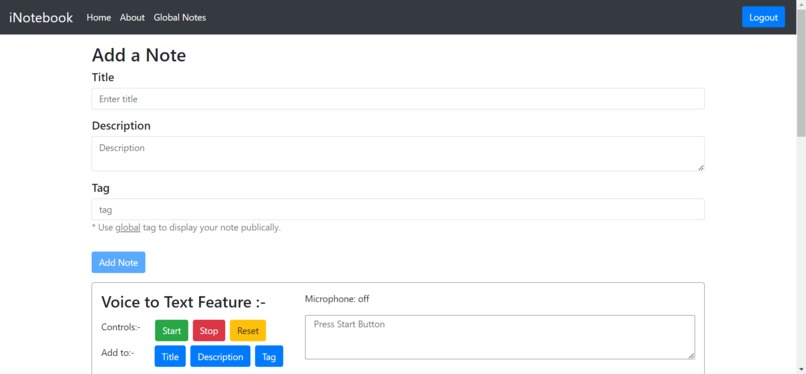Click the Controls:- label

pos(121,327)
